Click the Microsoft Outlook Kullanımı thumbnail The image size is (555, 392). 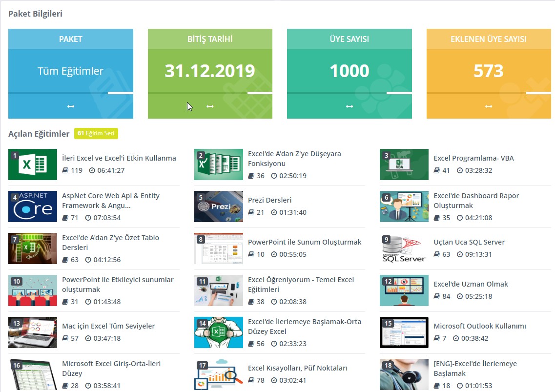point(404,332)
